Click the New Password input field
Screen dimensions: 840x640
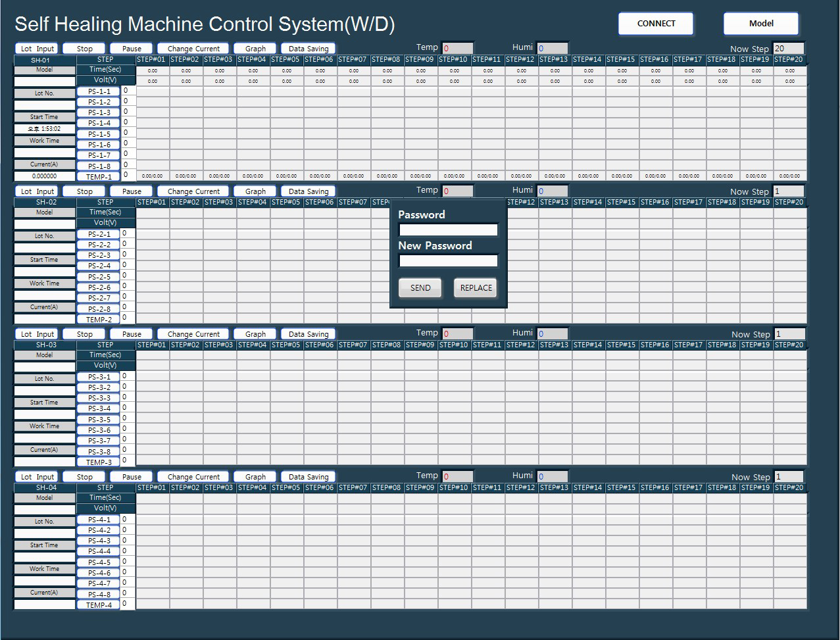(448, 260)
